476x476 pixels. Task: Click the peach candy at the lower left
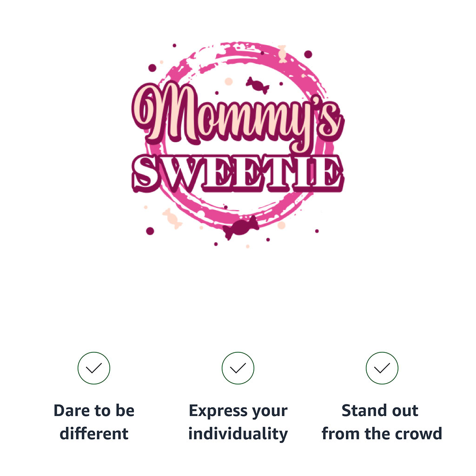172,218
